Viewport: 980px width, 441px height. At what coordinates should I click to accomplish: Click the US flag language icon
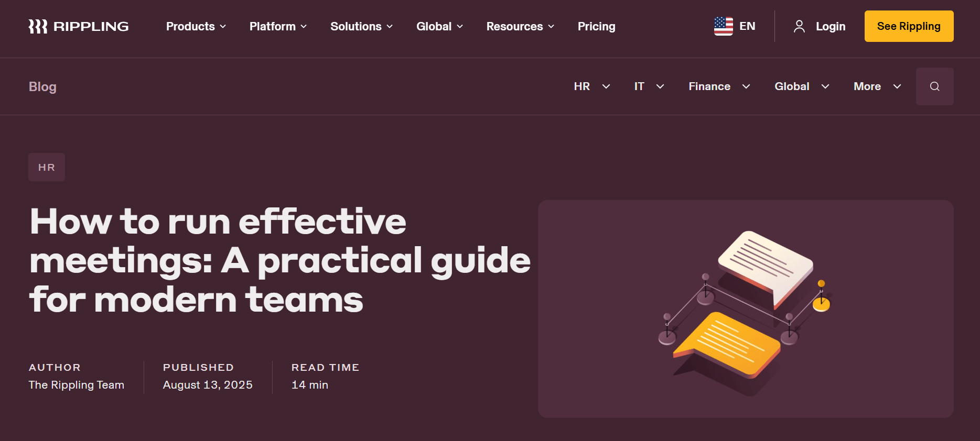click(723, 26)
